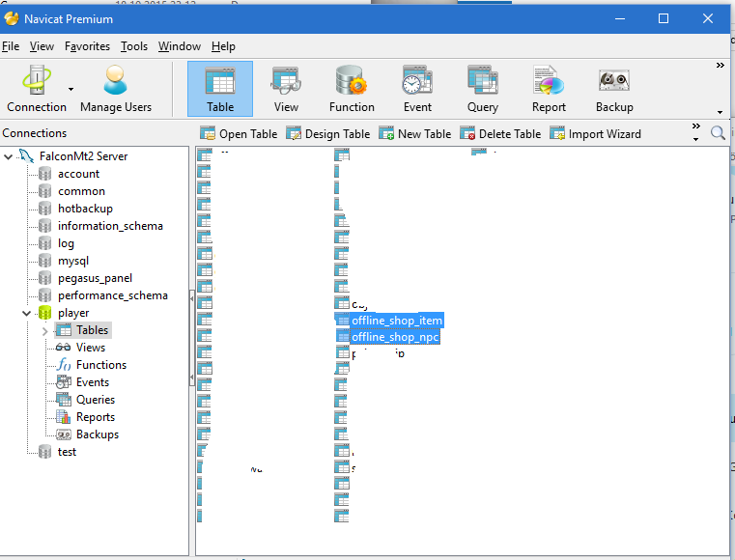This screenshot has width=735, height=560.
Task: Click the Connections panel header
Action: (x=35, y=133)
